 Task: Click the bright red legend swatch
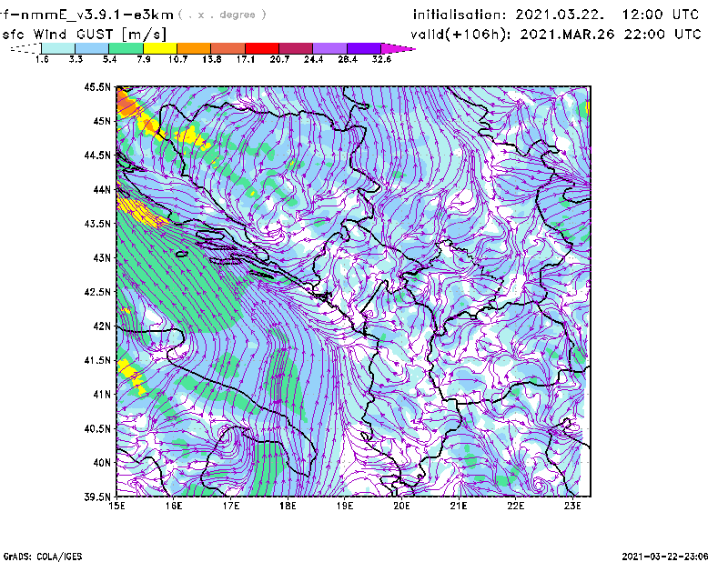(x=262, y=48)
